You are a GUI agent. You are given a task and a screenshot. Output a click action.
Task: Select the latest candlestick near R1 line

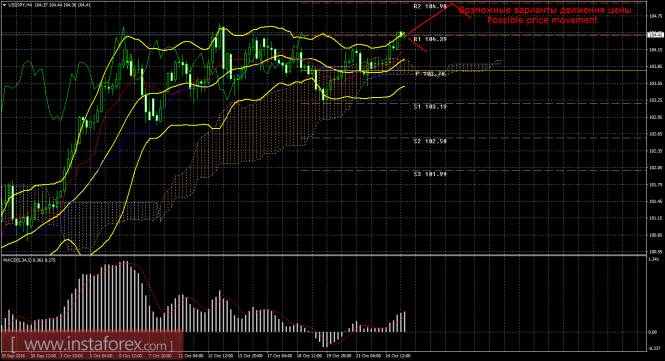pyautogui.click(x=403, y=35)
